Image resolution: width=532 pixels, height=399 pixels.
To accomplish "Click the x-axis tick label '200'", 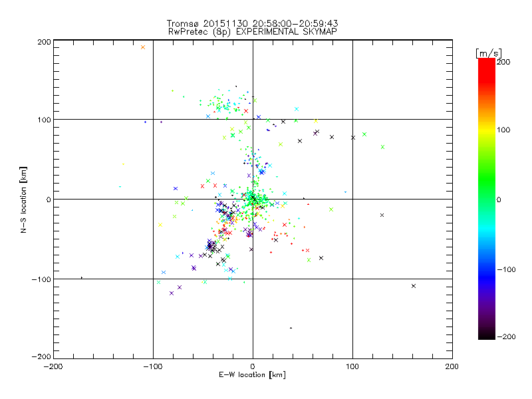I will tap(452, 366).
